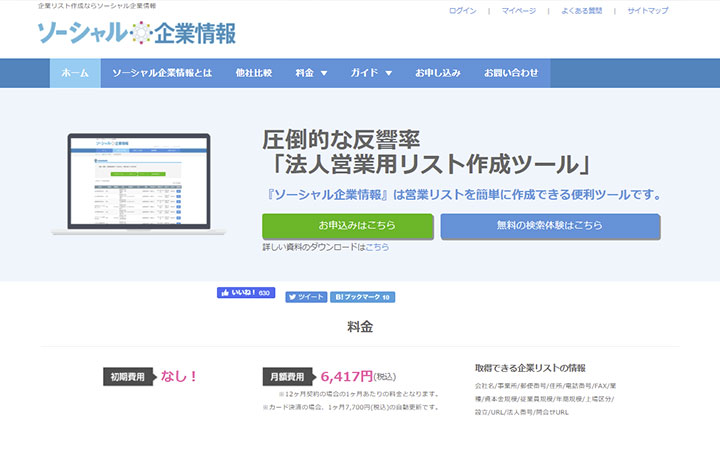Click the 月額費用 label
This screenshot has height=450, width=720.
pos(287,377)
